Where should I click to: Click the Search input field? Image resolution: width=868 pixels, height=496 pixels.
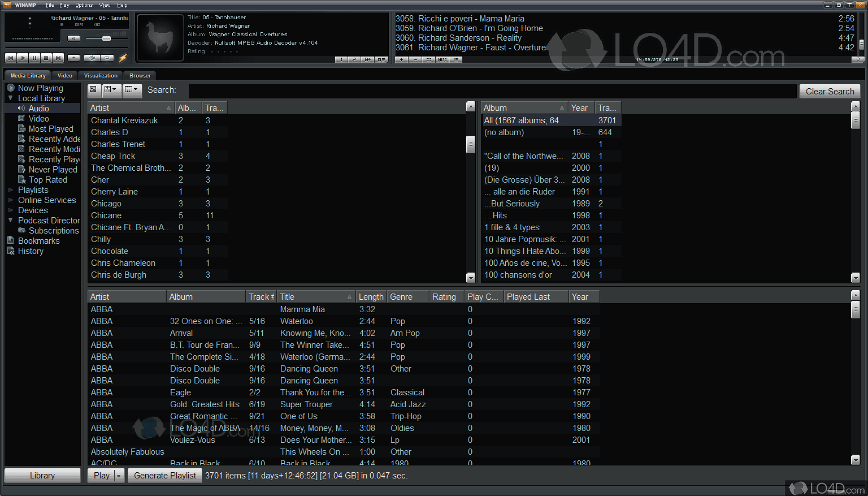pos(492,90)
